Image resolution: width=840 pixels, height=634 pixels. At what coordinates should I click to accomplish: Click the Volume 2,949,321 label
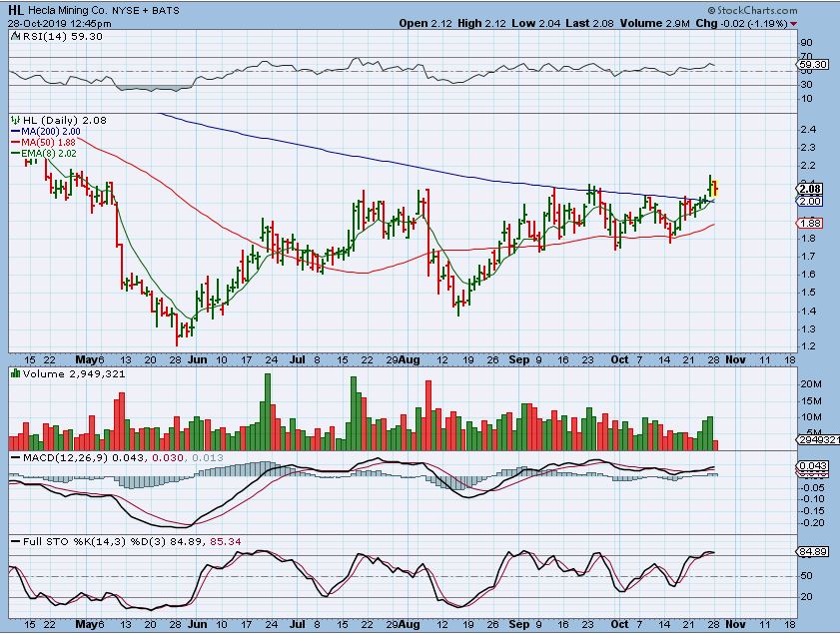(73, 374)
